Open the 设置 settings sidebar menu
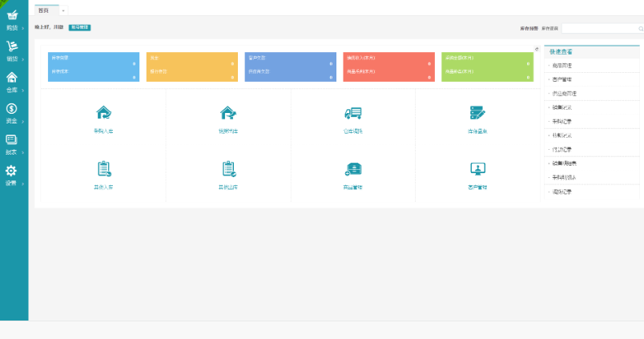 12,175
